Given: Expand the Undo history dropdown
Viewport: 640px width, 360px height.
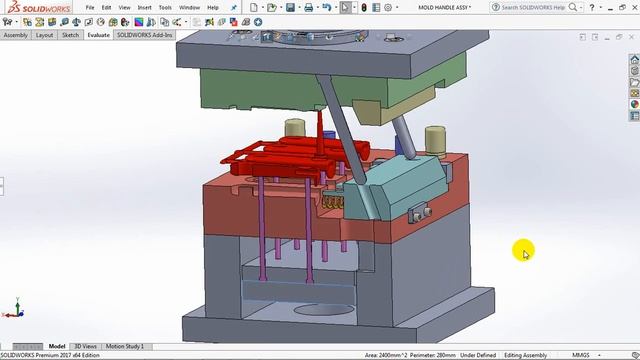Looking at the screenshot, I should point(336,7).
